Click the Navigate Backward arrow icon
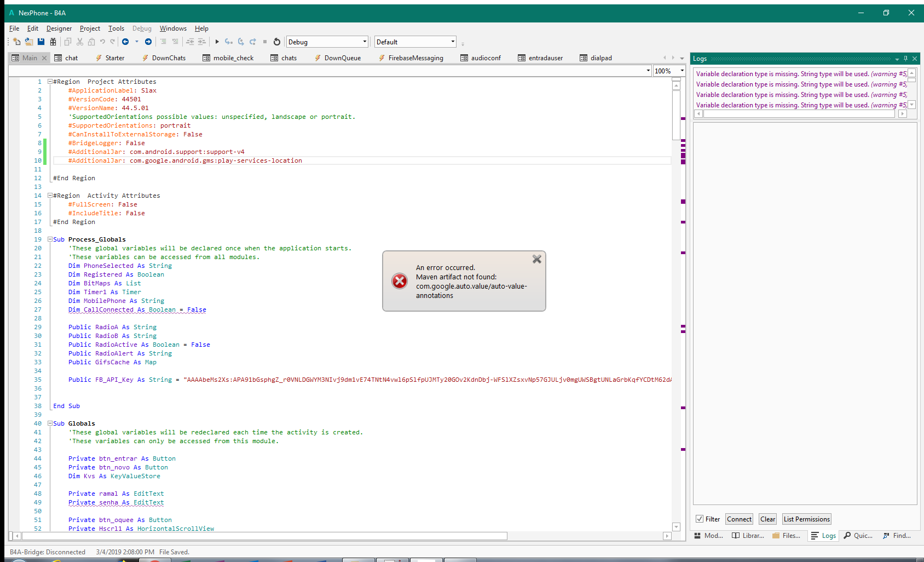 (x=125, y=42)
